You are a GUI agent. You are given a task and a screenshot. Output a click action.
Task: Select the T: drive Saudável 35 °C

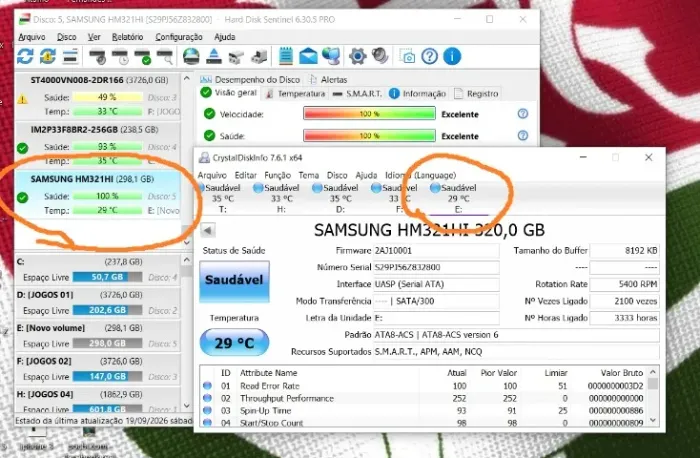[x=221, y=198]
